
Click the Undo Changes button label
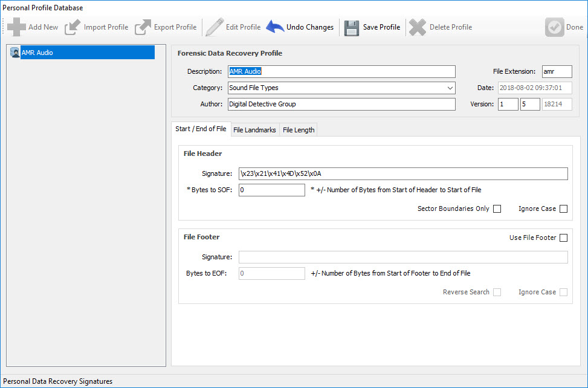pos(310,27)
